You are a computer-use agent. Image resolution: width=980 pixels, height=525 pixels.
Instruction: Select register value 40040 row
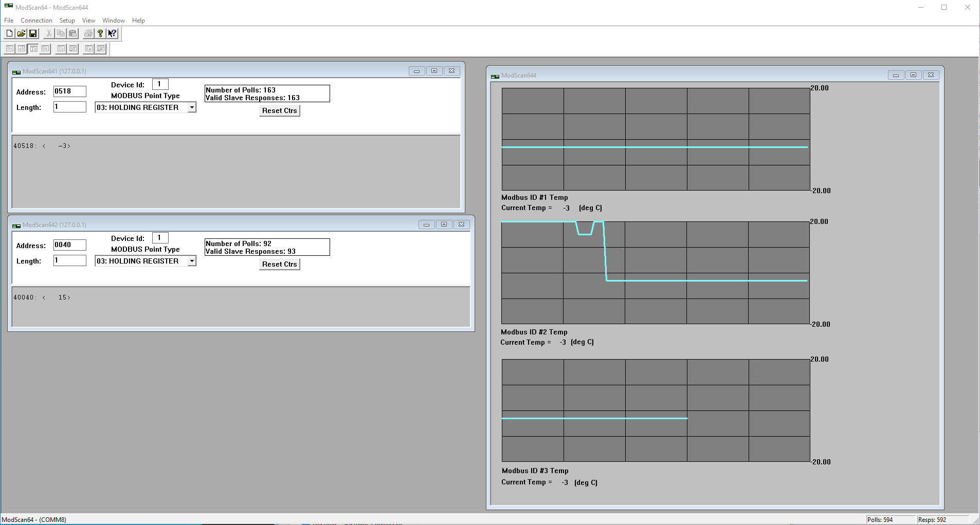click(x=42, y=297)
